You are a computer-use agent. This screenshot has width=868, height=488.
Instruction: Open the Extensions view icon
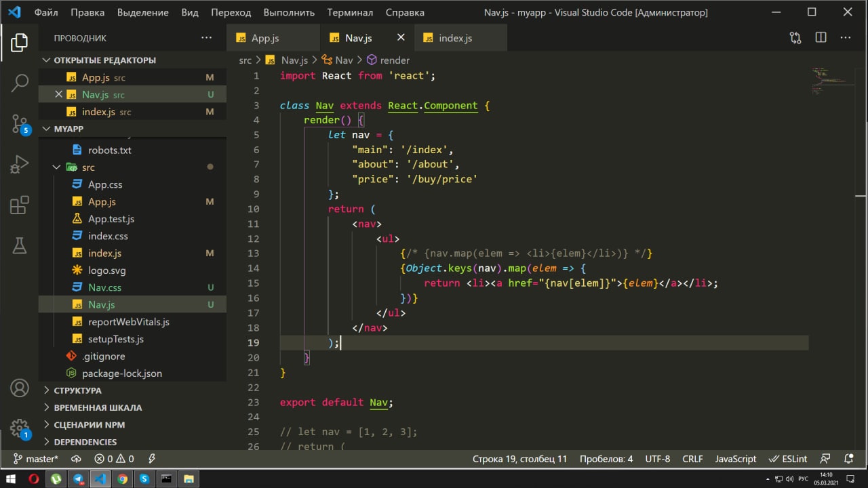(x=20, y=205)
